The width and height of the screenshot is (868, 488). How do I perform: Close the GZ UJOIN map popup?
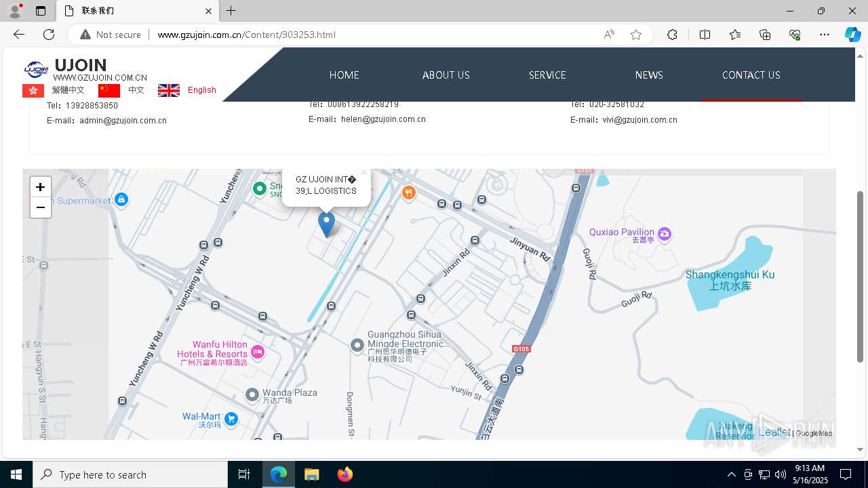point(363,173)
